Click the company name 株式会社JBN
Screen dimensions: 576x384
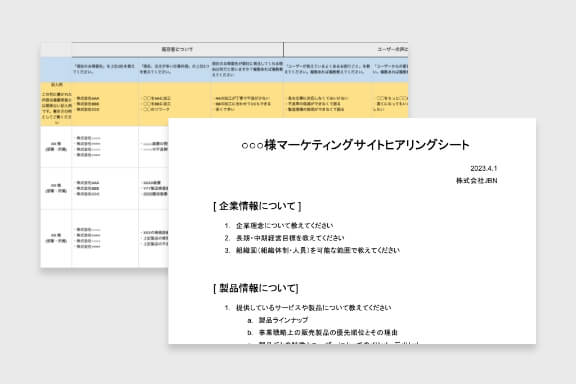click(x=476, y=181)
